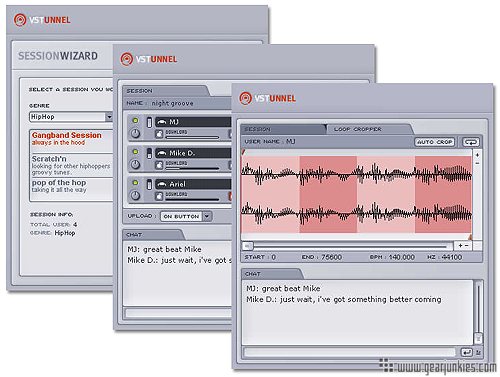The image size is (500, 377).
Task: Click the waveform horizontal scroll slider handle
Action: coord(248,246)
